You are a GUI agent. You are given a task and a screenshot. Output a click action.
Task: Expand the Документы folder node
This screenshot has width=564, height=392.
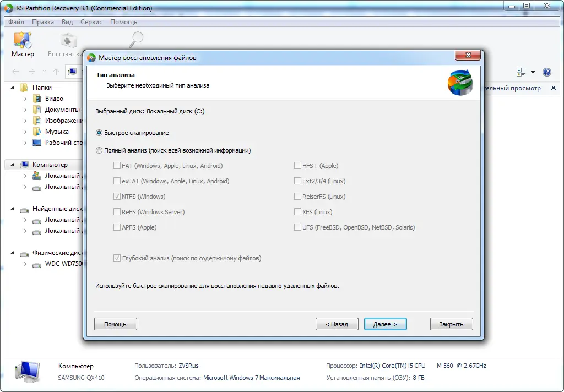click(25, 110)
